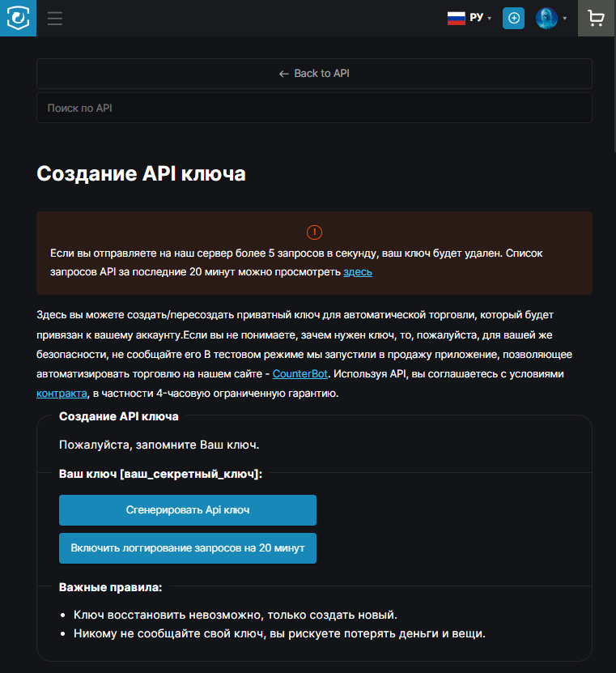Open the shopping cart
This screenshot has height=673, width=616.
point(597,18)
